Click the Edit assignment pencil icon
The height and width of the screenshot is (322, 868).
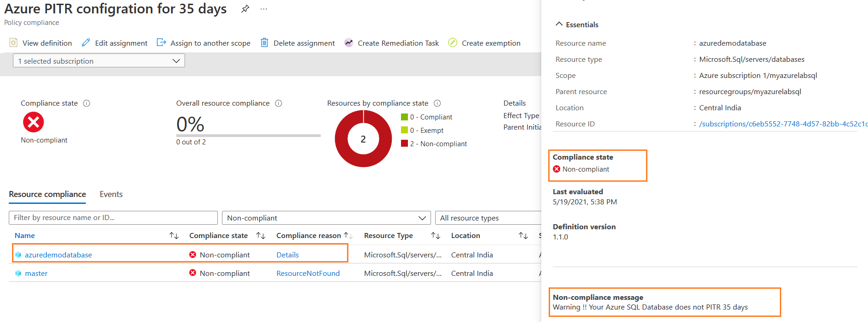point(86,43)
